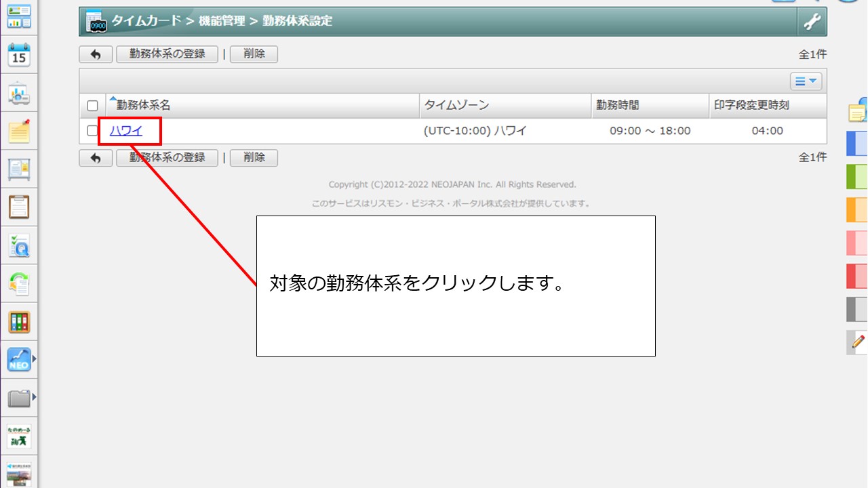
Task: Open the ハワイ work schedule link
Action: coord(126,131)
